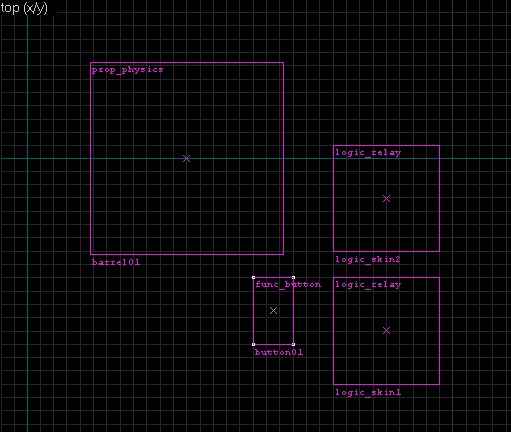Screen dimensions: 511x432
Task: Click the top edge of the barrel01 bounding box
Action: [187, 63]
